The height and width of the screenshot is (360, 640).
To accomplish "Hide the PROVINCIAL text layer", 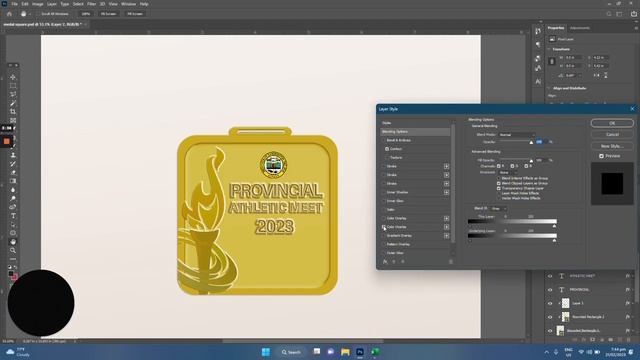I will (x=550, y=289).
